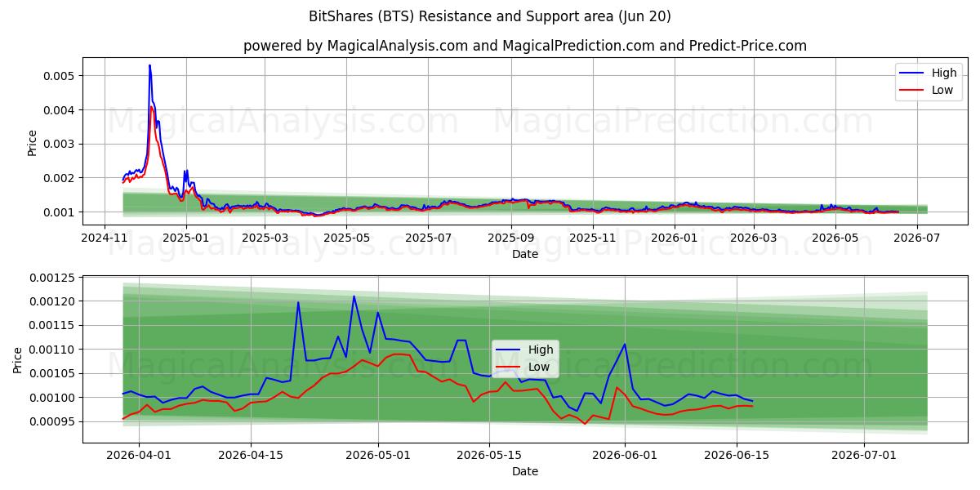Click the 'Price' axis label of the bottom chart
980x490 pixels.
pyautogui.click(x=18, y=360)
